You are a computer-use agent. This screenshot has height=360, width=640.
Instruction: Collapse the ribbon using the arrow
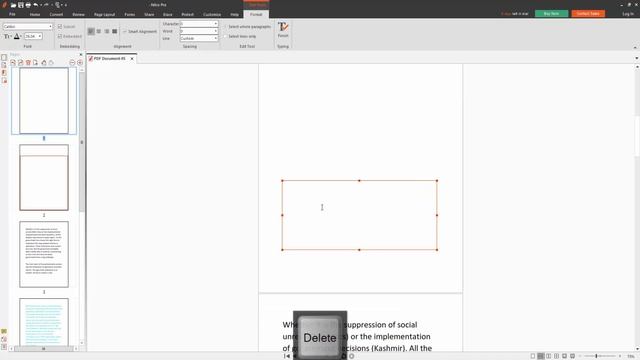click(635, 47)
